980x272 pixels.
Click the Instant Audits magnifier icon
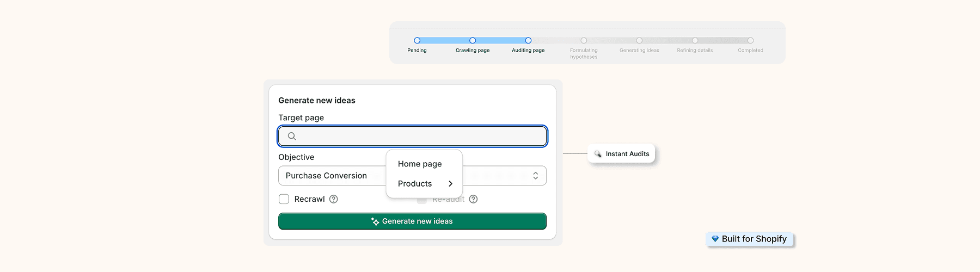click(598, 154)
